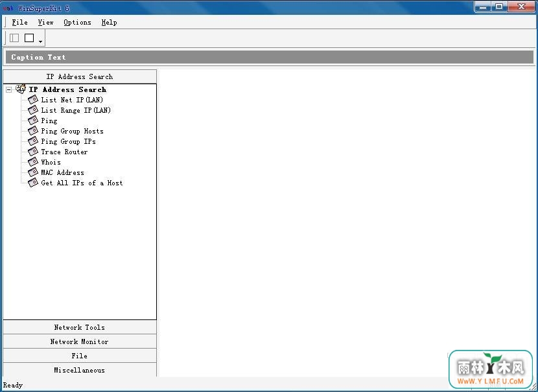Select List Net IP (LAN) item
Screen dimensions: 538x392
click(x=72, y=100)
